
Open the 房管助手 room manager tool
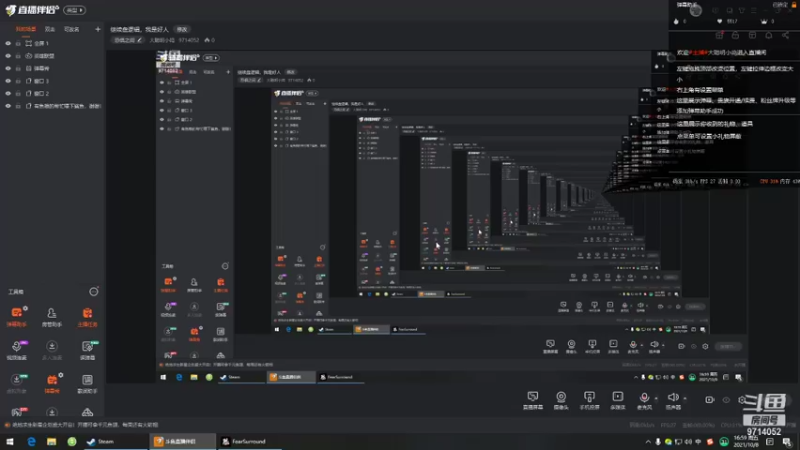pos(52,316)
